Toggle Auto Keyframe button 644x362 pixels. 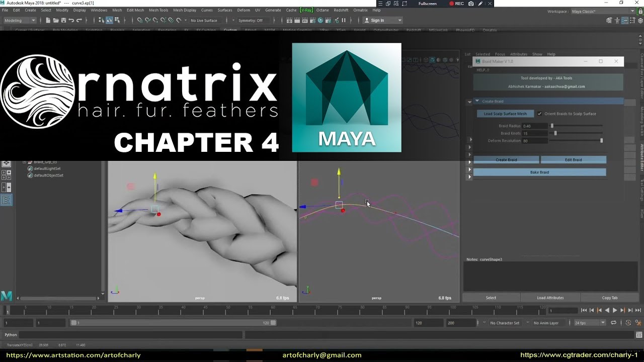coord(628,323)
